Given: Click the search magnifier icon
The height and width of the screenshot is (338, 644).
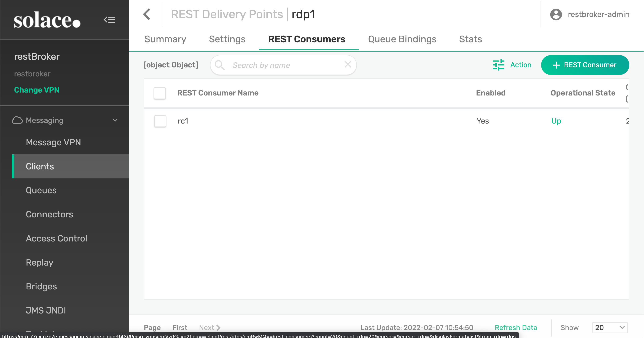Looking at the screenshot, I should pyautogui.click(x=219, y=65).
